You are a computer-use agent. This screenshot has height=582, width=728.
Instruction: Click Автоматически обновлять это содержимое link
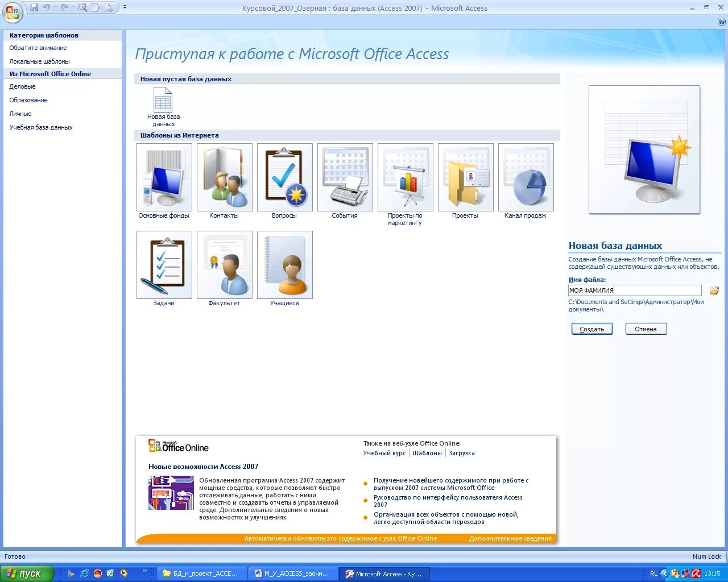coord(341,538)
